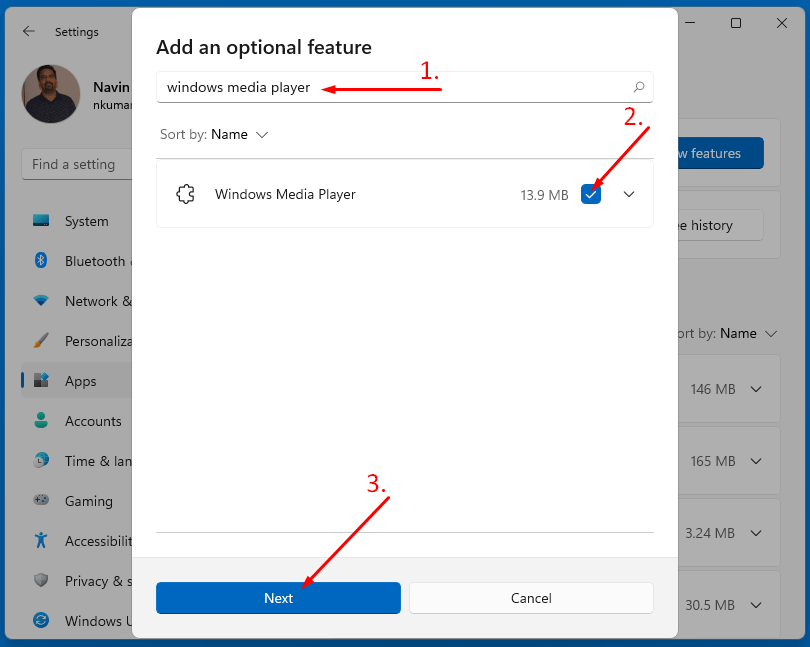
Task: Open Gaming settings category
Action: tap(76, 501)
